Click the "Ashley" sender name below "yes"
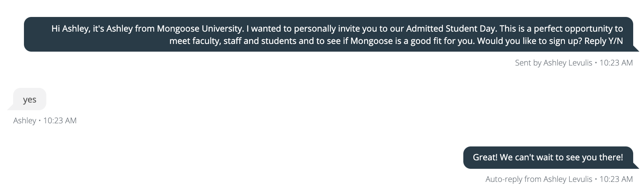This screenshot has width=644, height=195. pyautogui.click(x=25, y=121)
